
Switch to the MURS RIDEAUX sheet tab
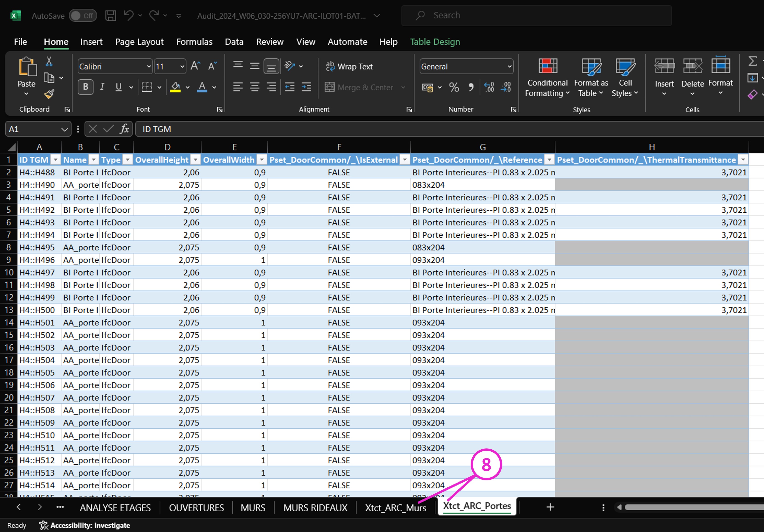[x=315, y=508]
